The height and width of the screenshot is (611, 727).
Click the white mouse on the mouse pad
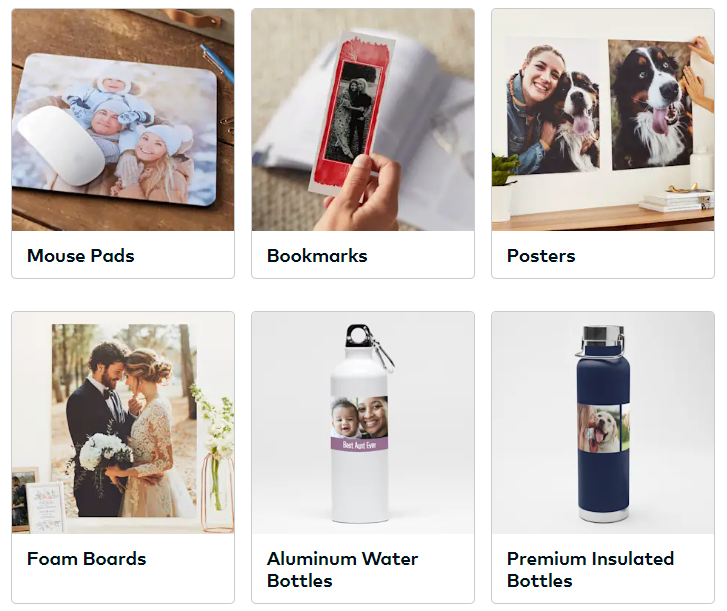click(61, 145)
